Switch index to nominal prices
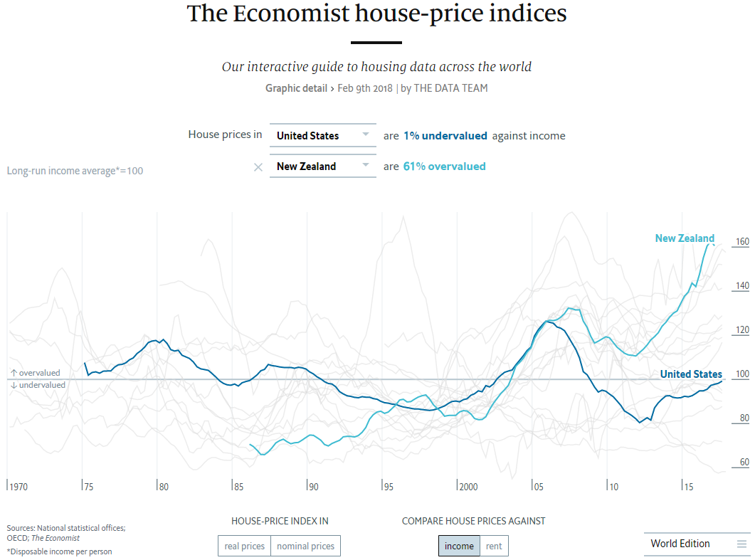 (305, 546)
